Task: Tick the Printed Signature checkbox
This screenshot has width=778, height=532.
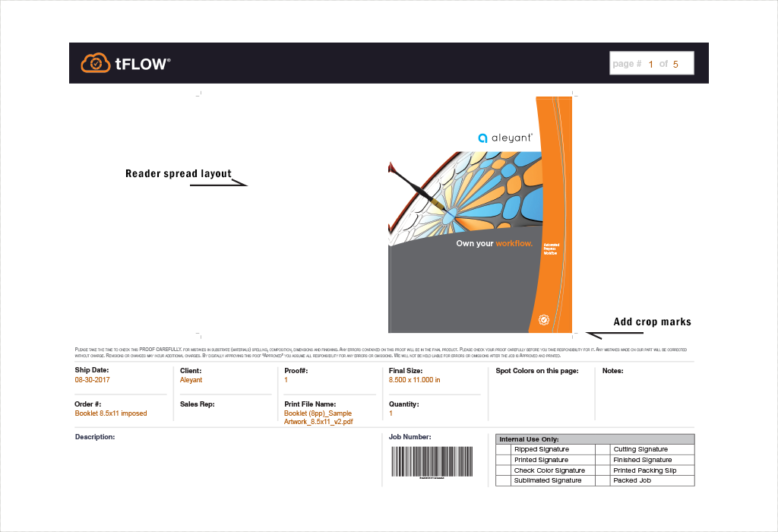Action: (503, 460)
